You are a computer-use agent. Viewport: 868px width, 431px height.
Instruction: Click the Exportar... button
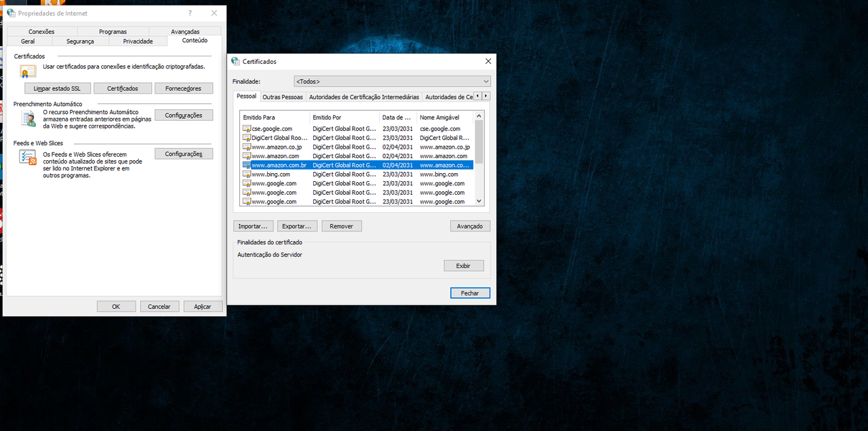pos(298,226)
